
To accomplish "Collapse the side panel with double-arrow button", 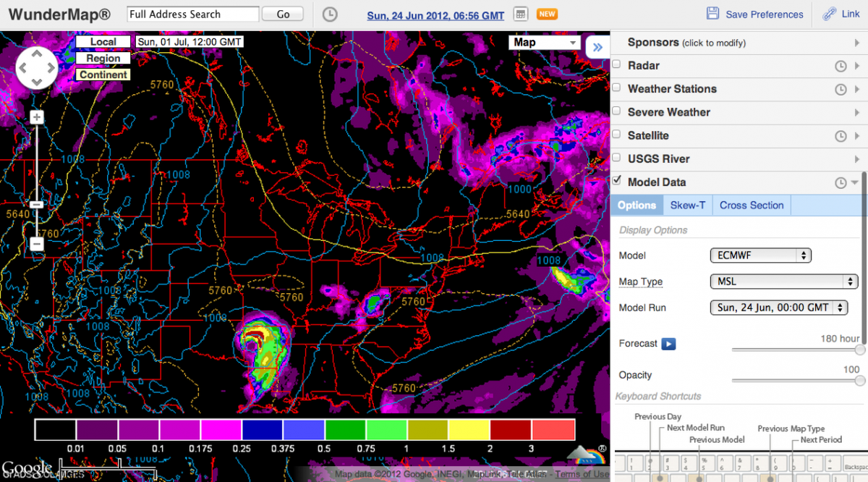I will 597,48.
